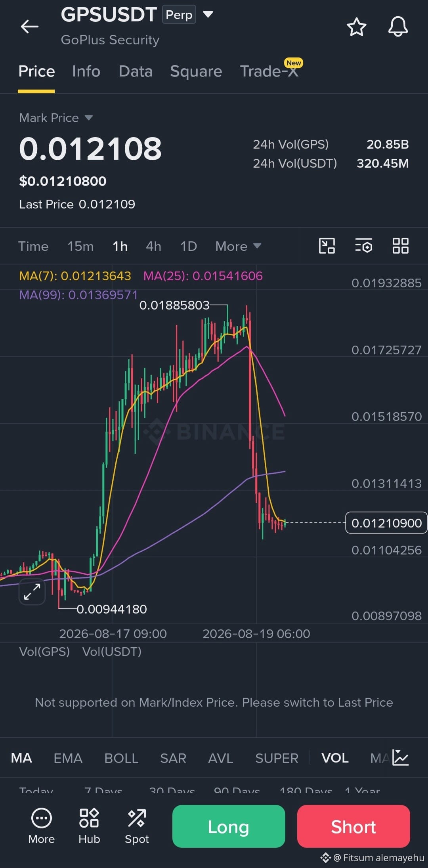This screenshot has height=868, width=428.
Task: Expand the GPSUSDT pair selector arrow
Action: tap(208, 15)
